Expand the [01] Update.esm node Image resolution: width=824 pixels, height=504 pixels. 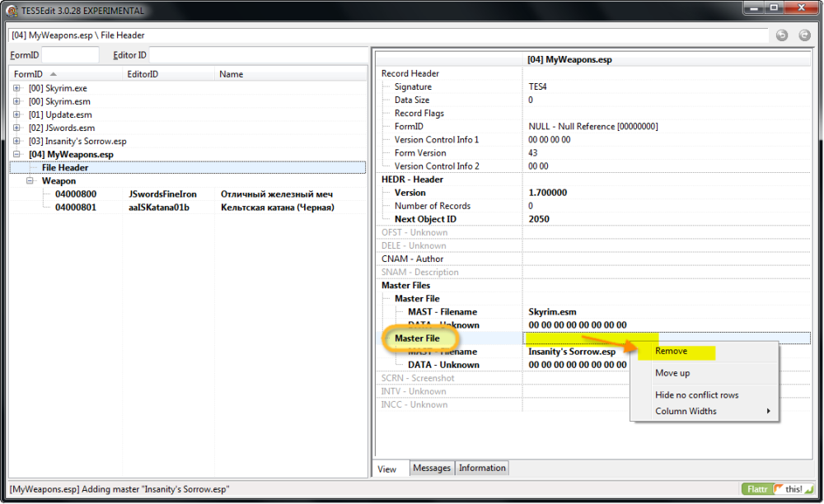tap(16, 114)
